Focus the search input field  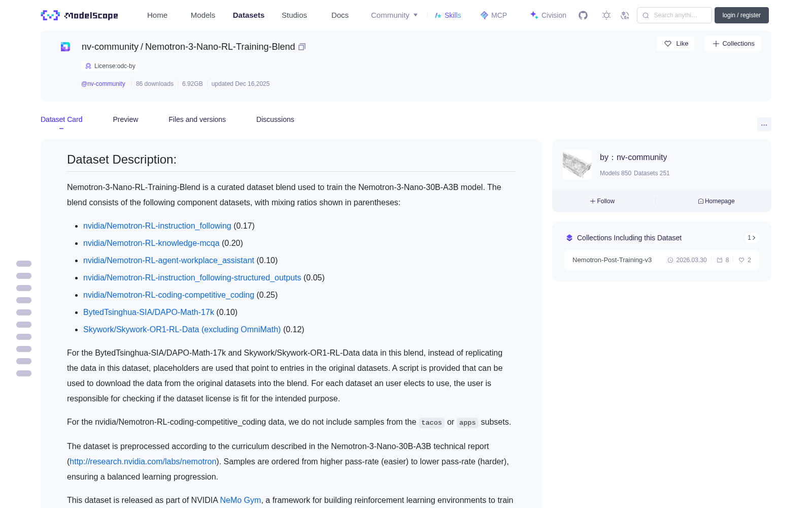[x=674, y=15]
